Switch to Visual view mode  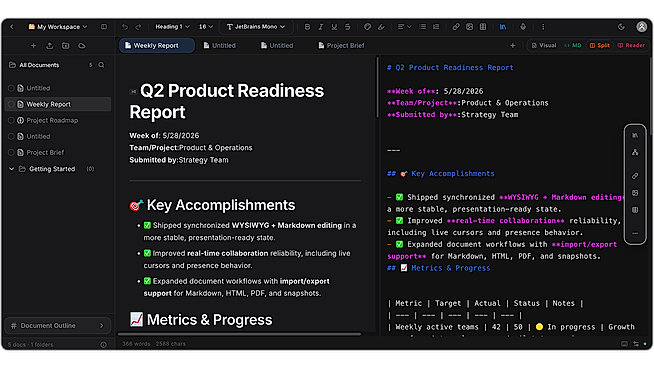pyautogui.click(x=544, y=45)
